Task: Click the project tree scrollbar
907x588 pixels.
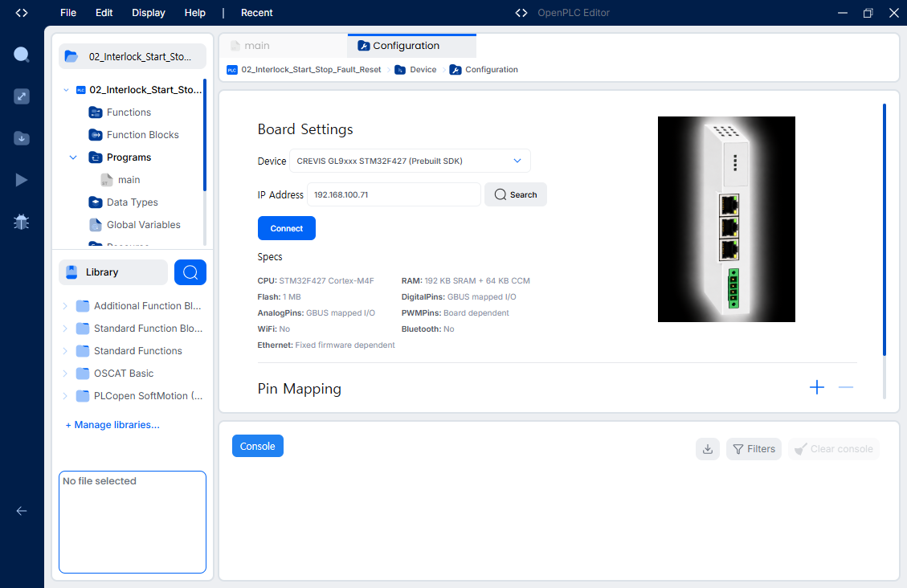Action: [x=205, y=135]
